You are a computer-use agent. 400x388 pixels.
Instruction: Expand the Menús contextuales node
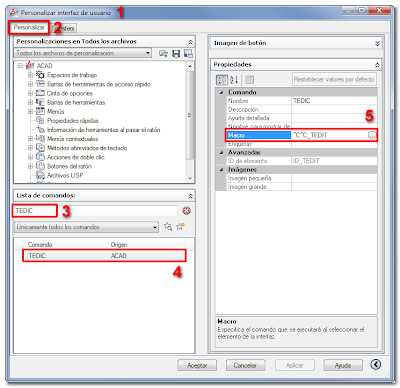(30, 139)
